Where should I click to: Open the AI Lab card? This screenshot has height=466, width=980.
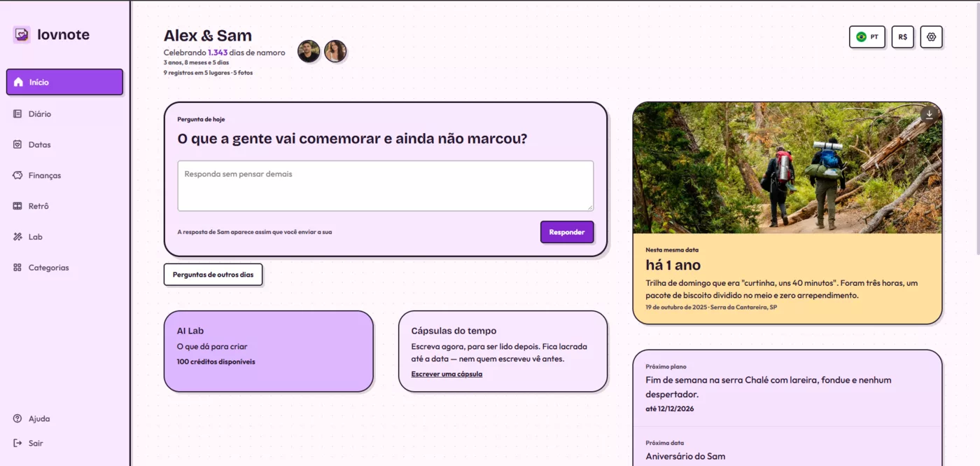pos(268,351)
